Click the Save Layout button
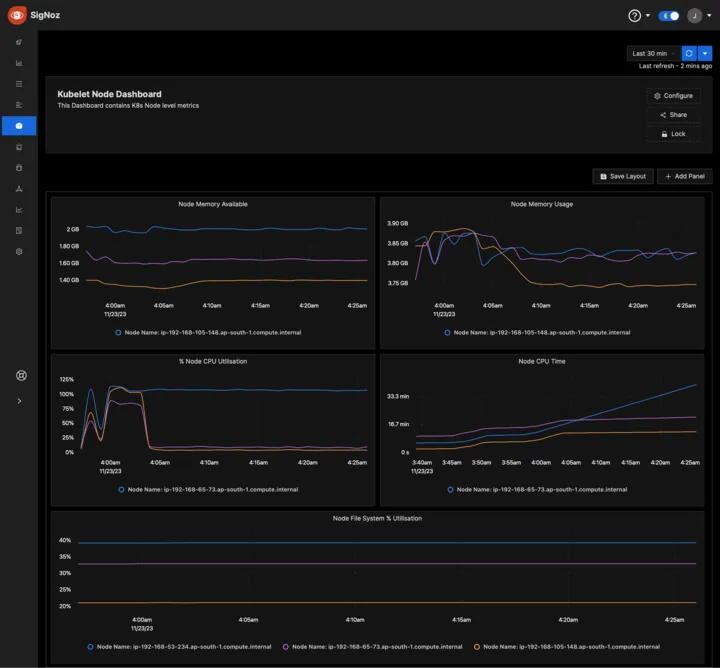Viewport: 720px width, 668px height. (623, 176)
